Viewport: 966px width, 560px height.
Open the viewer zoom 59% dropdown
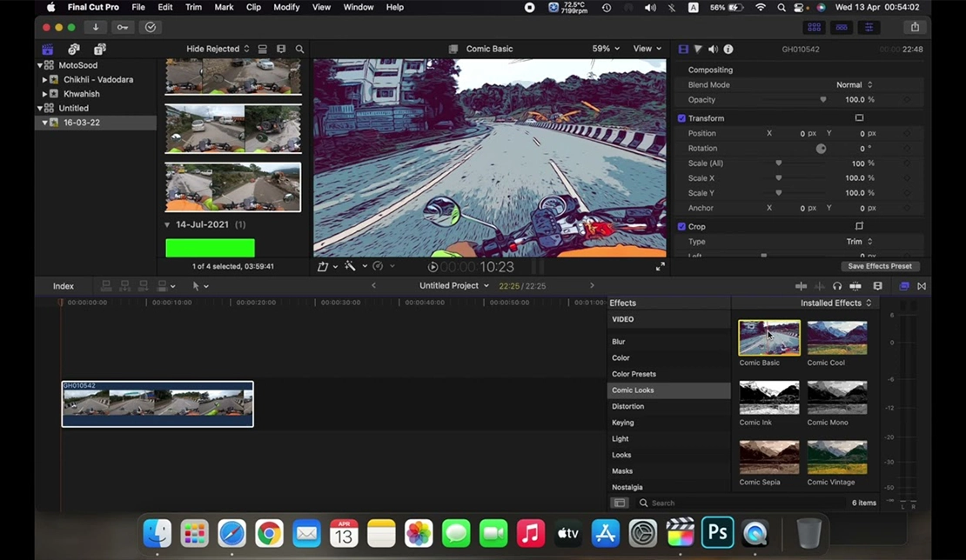point(606,49)
